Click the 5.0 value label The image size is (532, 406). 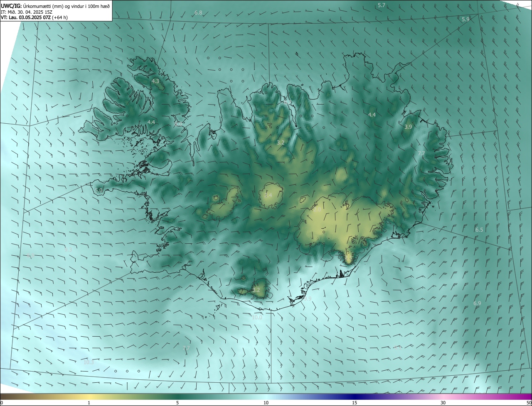click(x=99, y=191)
